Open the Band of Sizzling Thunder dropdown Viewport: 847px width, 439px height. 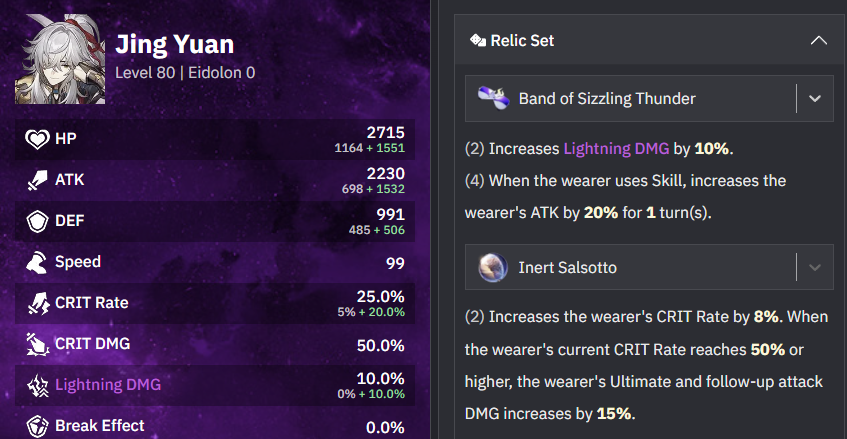pyautogui.click(x=814, y=98)
